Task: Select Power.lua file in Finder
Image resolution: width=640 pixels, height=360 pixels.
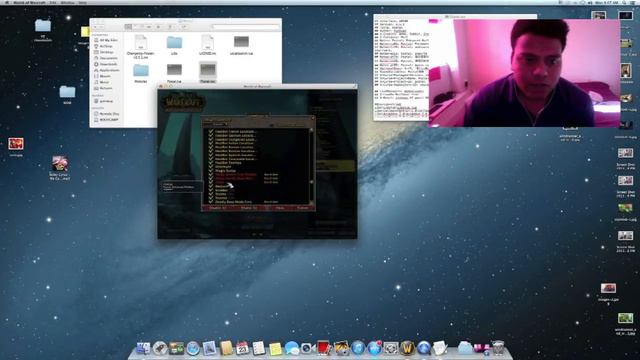Action: tap(174, 73)
